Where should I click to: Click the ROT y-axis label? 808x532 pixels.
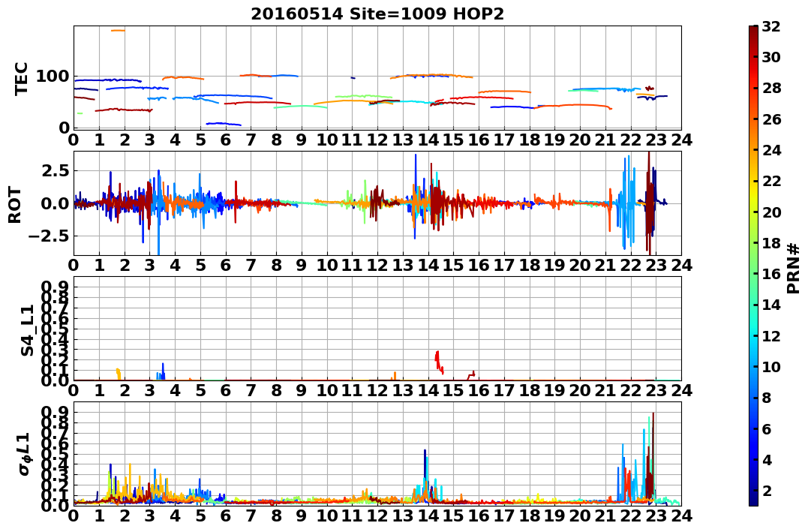pos(15,205)
